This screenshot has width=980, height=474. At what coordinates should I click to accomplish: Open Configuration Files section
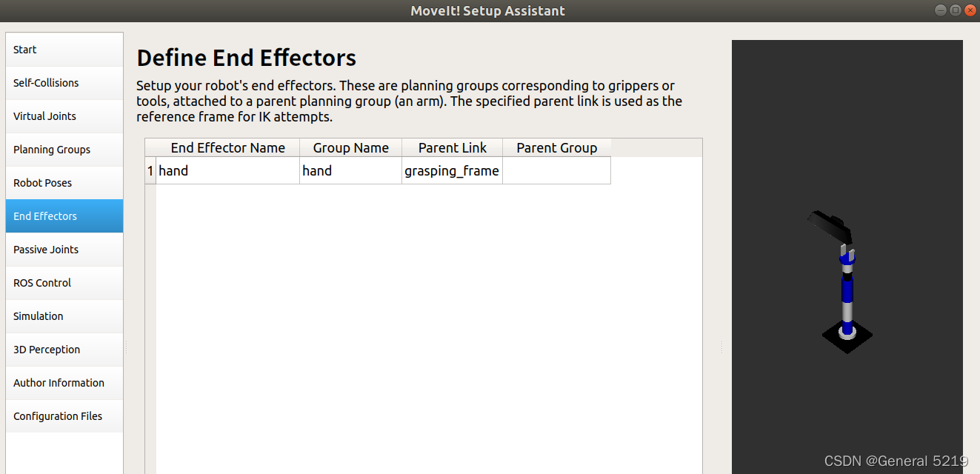click(64, 416)
